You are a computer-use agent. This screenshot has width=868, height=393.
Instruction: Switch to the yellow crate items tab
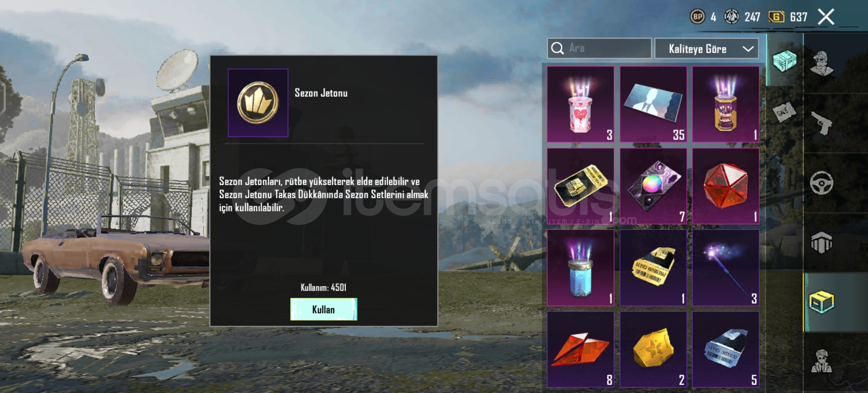tap(821, 302)
